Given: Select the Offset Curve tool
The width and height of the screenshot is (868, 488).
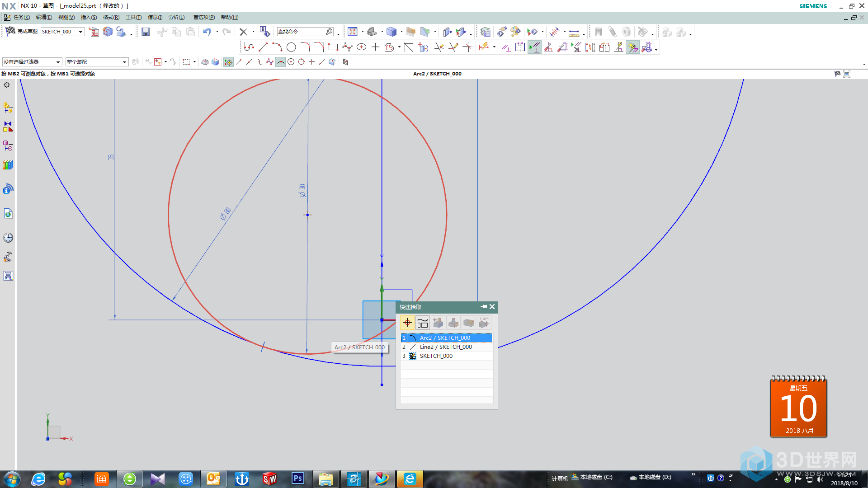Looking at the screenshot, I should (389, 47).
